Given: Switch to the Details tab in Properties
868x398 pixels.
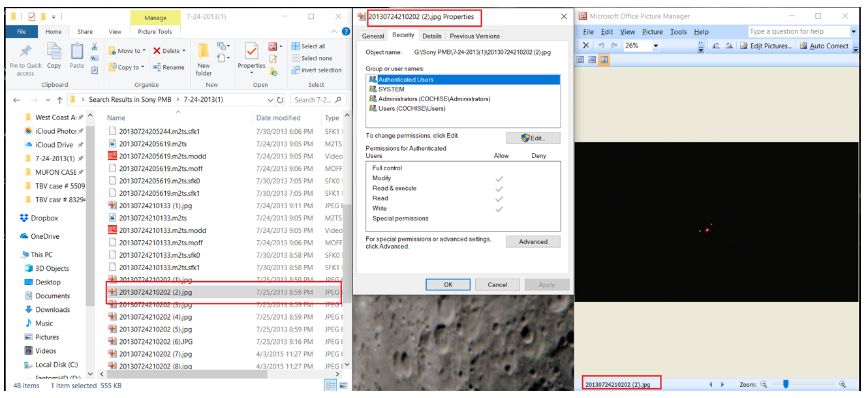Looking at the screenshot, I should 431,36.
